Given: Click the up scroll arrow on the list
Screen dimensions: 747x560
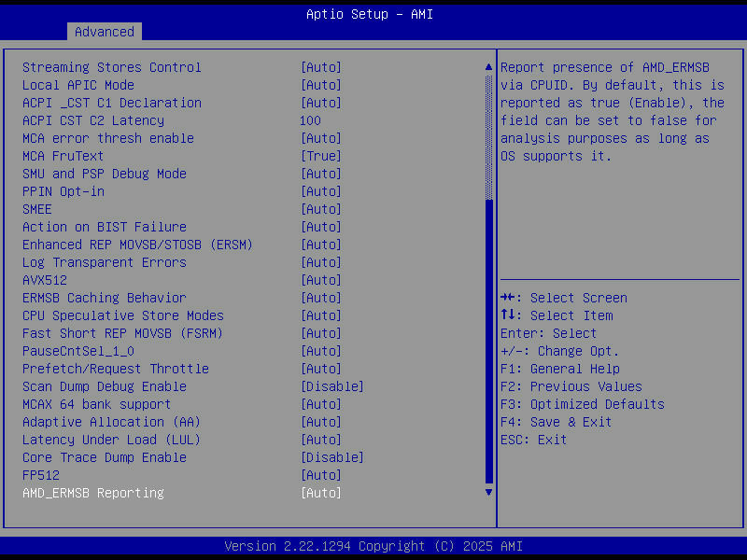Looking at the screenshot, I should coord(487,66).
